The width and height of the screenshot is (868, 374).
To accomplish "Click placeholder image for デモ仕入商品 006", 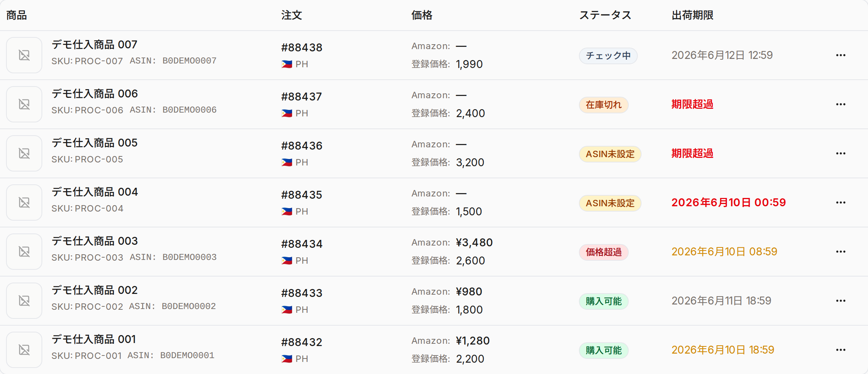I will pos(24,104).
